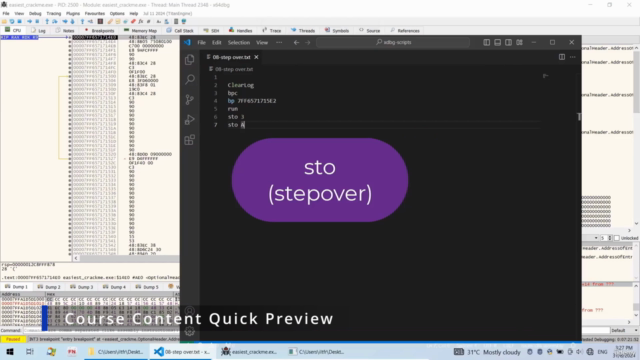
Task: Switch to x64dbg Threads tab
Action: 303,31
